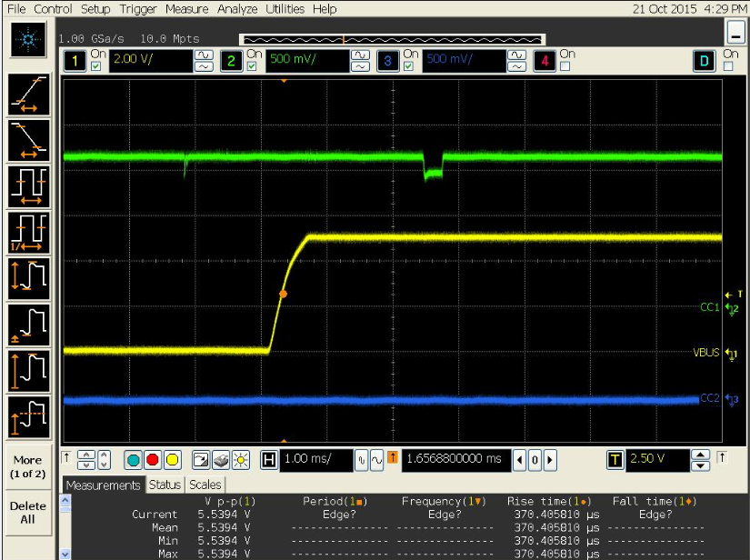Open the Utilities menu
Viewport: 750px width, 560px height.
(x=285, y=8)
